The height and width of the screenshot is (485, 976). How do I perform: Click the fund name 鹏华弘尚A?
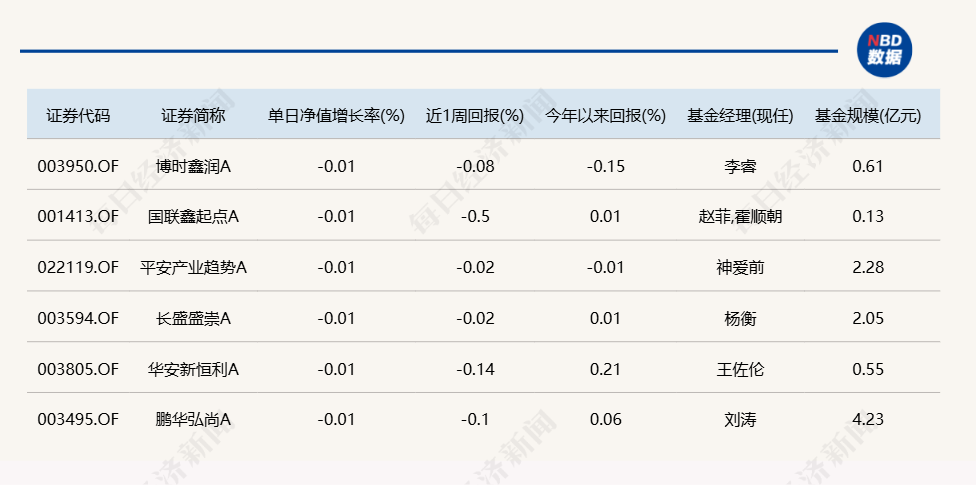(194, 420)
